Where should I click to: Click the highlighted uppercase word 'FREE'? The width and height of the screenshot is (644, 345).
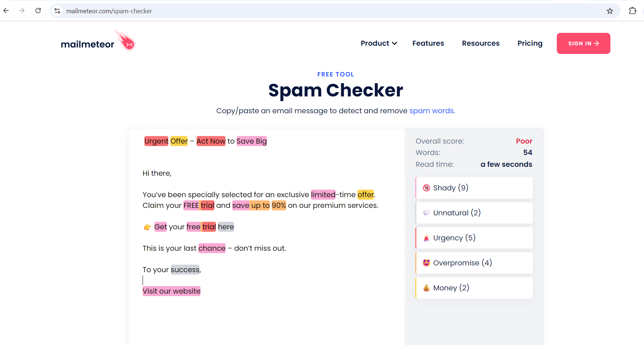[191, 205]
